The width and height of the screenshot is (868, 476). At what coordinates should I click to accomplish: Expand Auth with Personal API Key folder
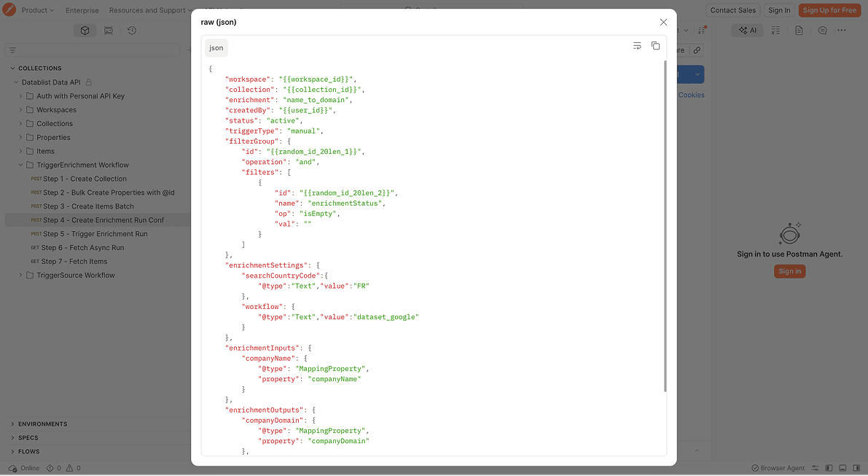[x=20, y=95]
